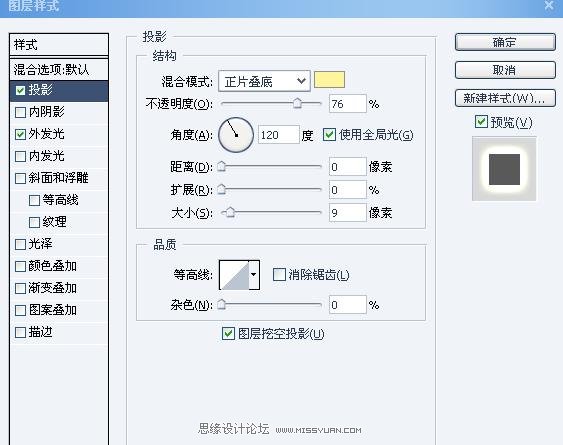Enable the 图案叠加 checkbox
This screenshot has width=563, height=445.
click(20, 310)
